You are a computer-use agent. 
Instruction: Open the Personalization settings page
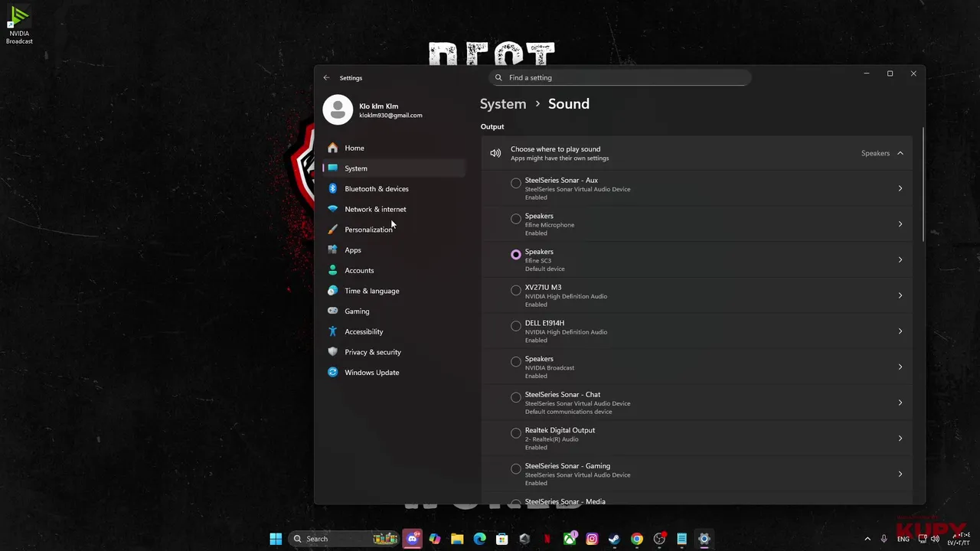tap(394, 230)
